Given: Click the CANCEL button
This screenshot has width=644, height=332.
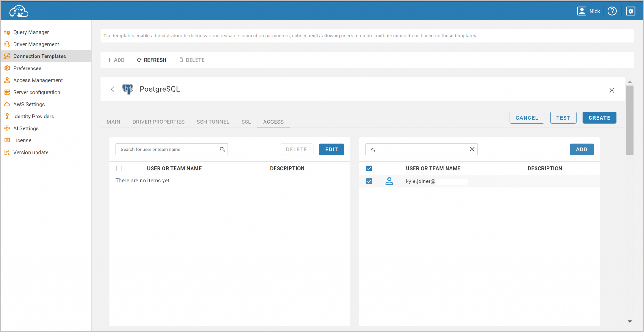Looking at the screenshot, I should pos(527,118).
